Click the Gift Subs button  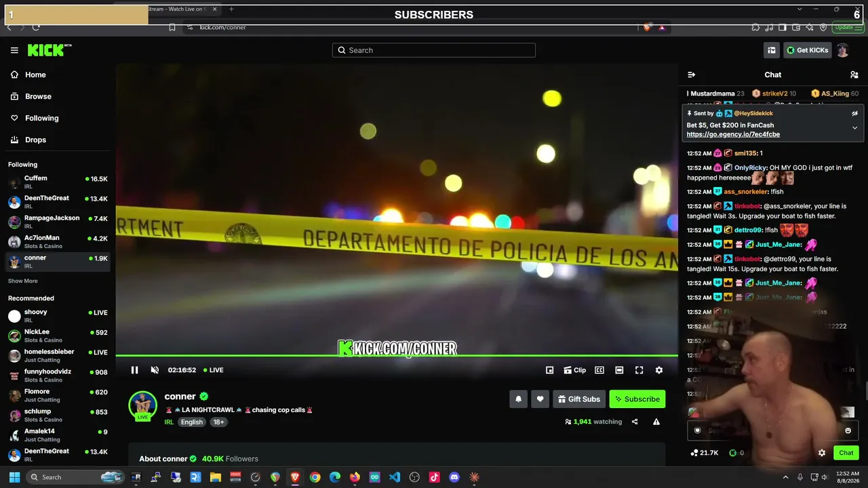coord(579,399)
